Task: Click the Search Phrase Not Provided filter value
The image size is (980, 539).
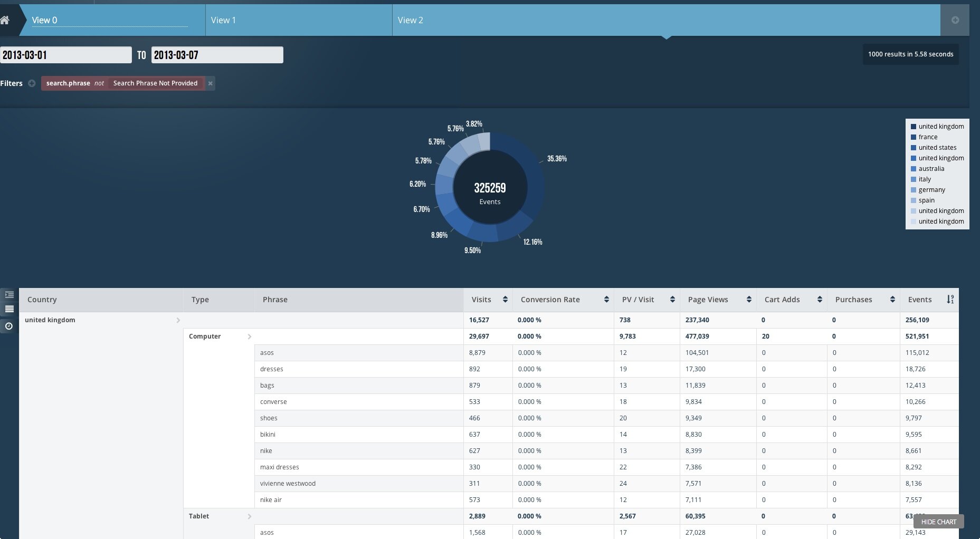Action: (155, 83)
